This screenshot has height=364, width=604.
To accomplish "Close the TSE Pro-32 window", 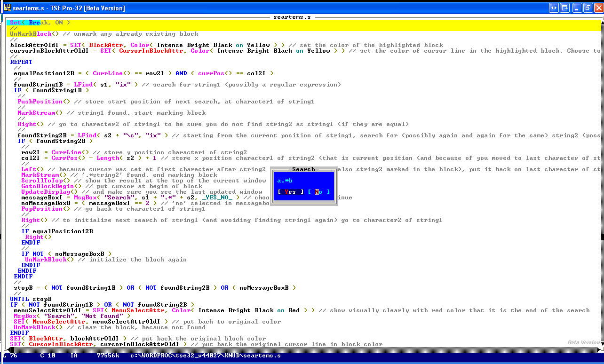I will pos(599,8).
